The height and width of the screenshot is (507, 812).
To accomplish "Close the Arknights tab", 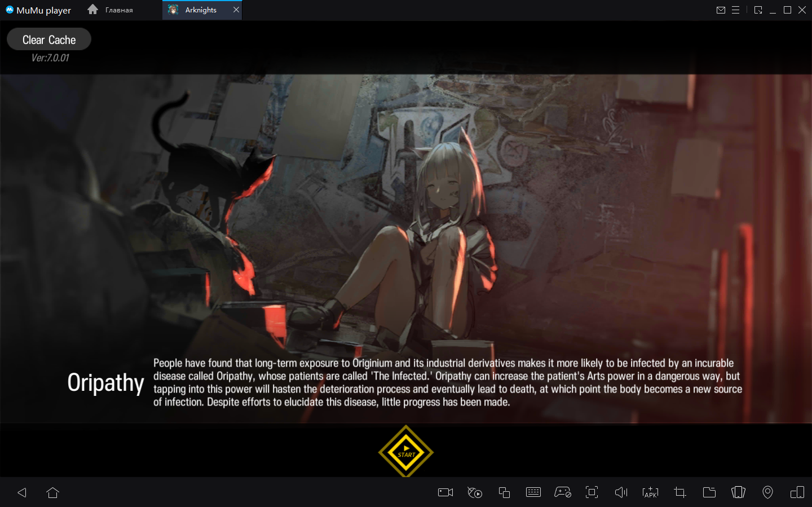I will pos(236,10).
